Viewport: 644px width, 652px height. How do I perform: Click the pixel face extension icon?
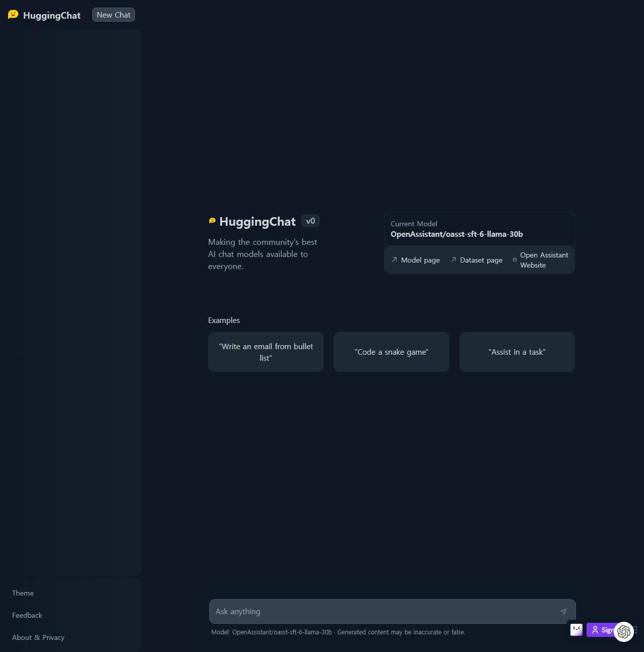[x=576, y=629]
